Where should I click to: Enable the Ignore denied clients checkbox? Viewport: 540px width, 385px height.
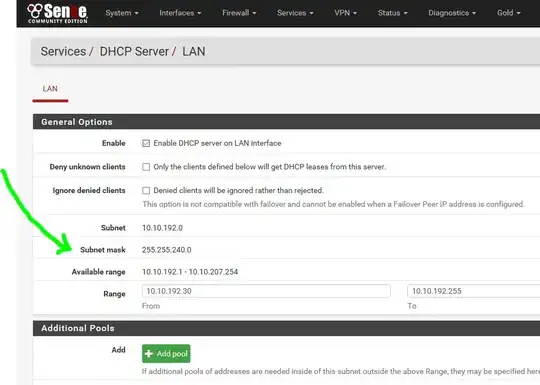coord(146,190)
